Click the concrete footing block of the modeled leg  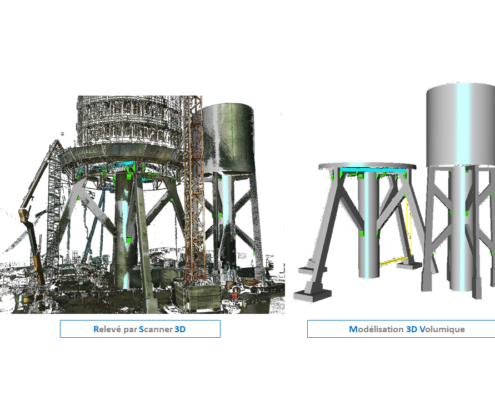point(312,295)
